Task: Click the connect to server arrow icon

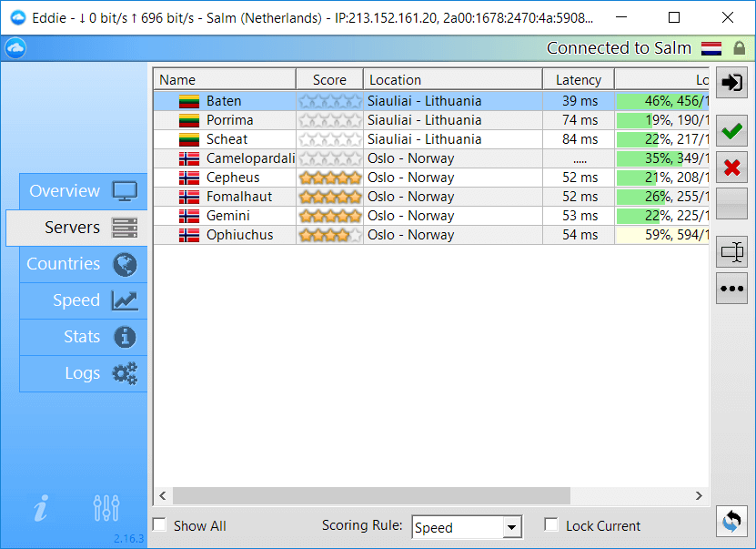Action: point(731,83)
